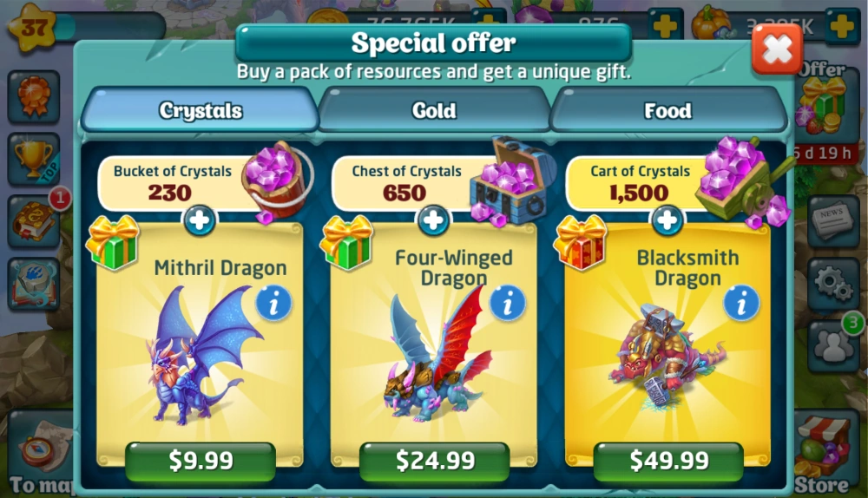Open the dragon footprint book icon
Viewport: 868px width, 498px height.
tap(33, 284)
